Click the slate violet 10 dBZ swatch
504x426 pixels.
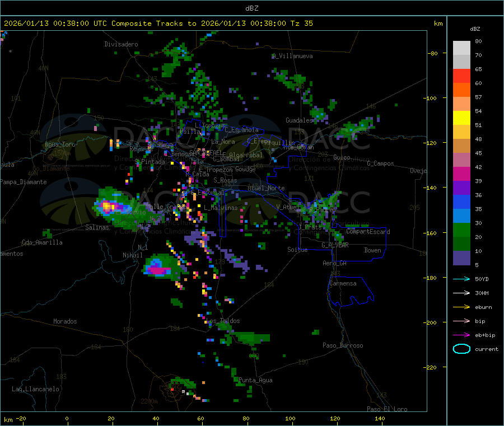(461, 258)
